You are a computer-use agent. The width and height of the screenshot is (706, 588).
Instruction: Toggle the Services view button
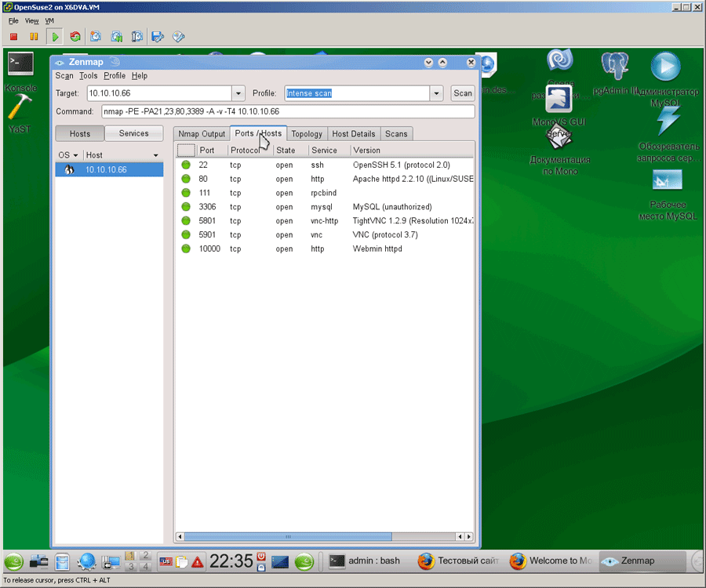pos(133,133)
